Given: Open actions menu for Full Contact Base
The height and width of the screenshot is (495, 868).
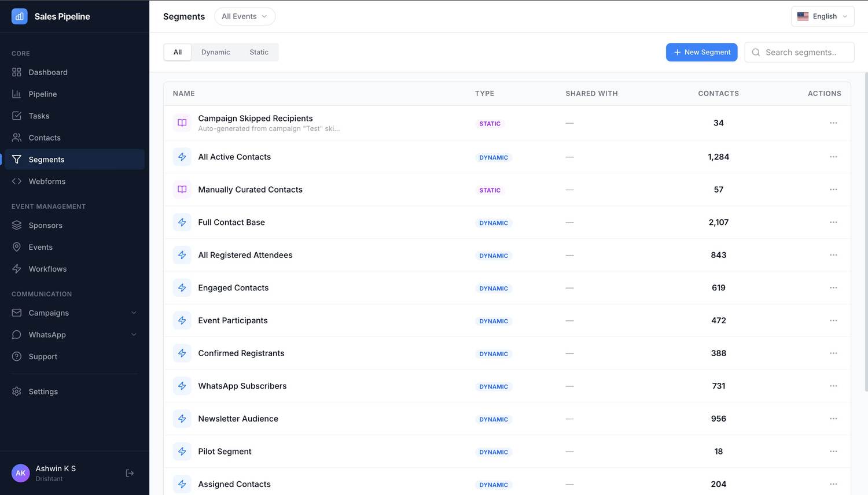Looking at the screenshot, I should [x=833, y=222].
